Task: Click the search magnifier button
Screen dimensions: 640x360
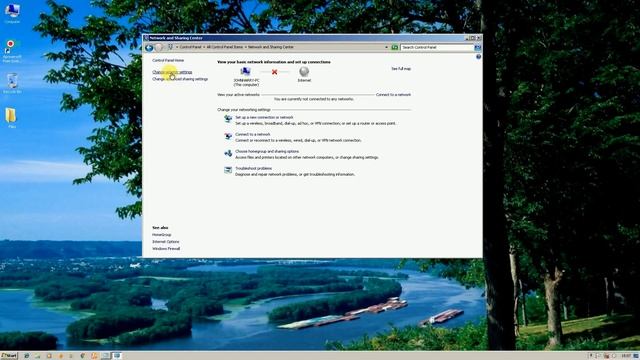Action: (x=478, y=47)
